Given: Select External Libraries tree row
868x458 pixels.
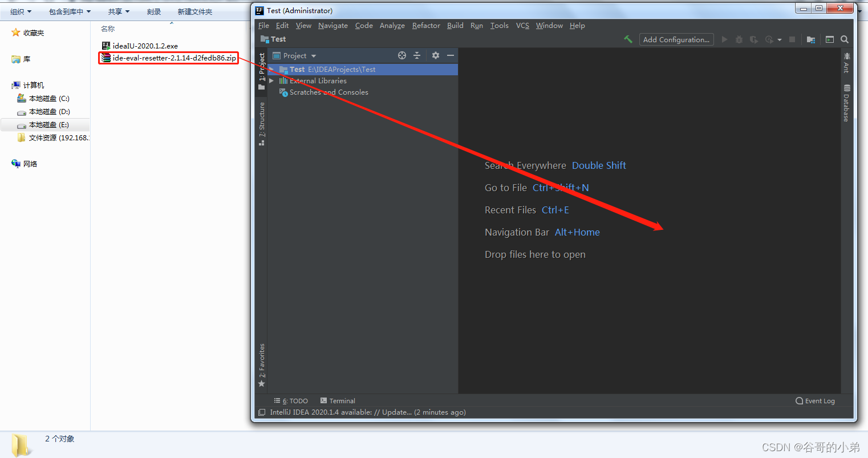Looking at the screenshot, I should click(x=363, y=80).
